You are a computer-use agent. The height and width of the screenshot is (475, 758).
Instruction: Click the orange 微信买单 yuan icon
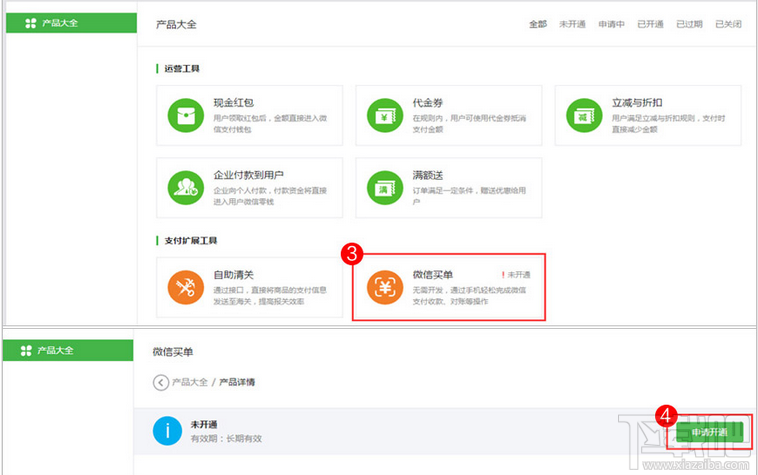(385, 287)
